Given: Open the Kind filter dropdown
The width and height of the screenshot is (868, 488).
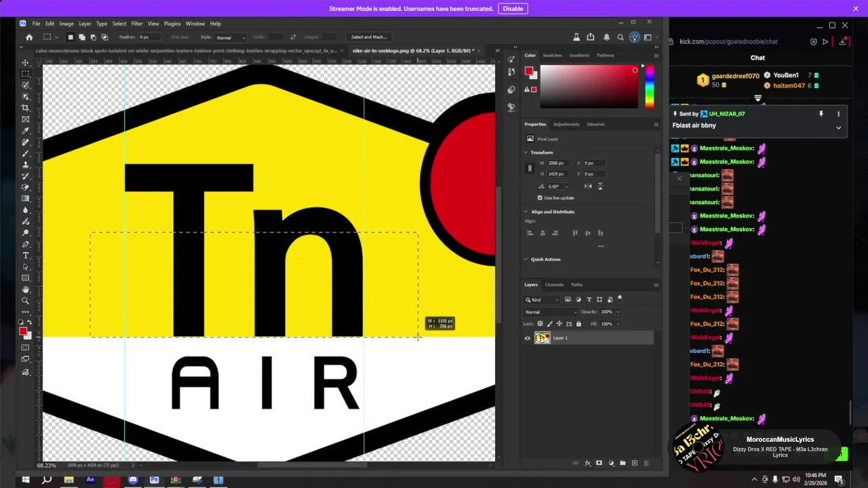Looking at the screenshot, I should click(541, 300).
